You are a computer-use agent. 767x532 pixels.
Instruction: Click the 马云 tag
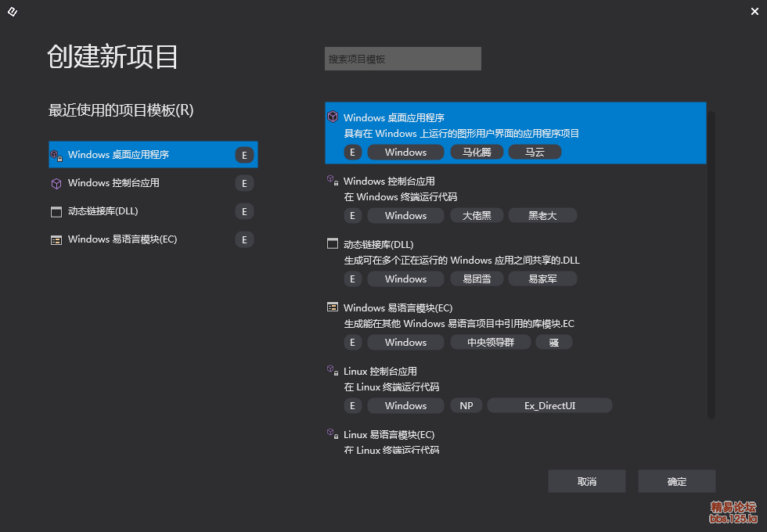[x=535, y=152]
